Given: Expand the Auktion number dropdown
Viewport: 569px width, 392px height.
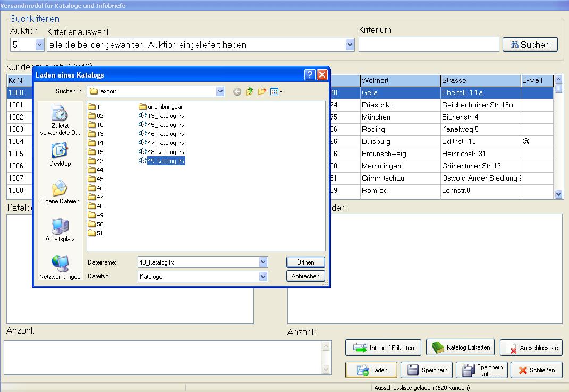Looking at the screenshot, I should [x=39, y=45].
